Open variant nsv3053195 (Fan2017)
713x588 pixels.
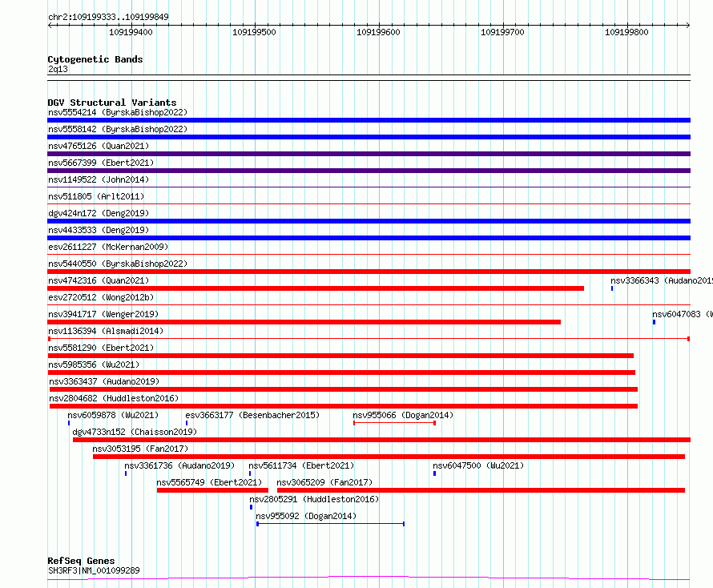pos(140,449)
